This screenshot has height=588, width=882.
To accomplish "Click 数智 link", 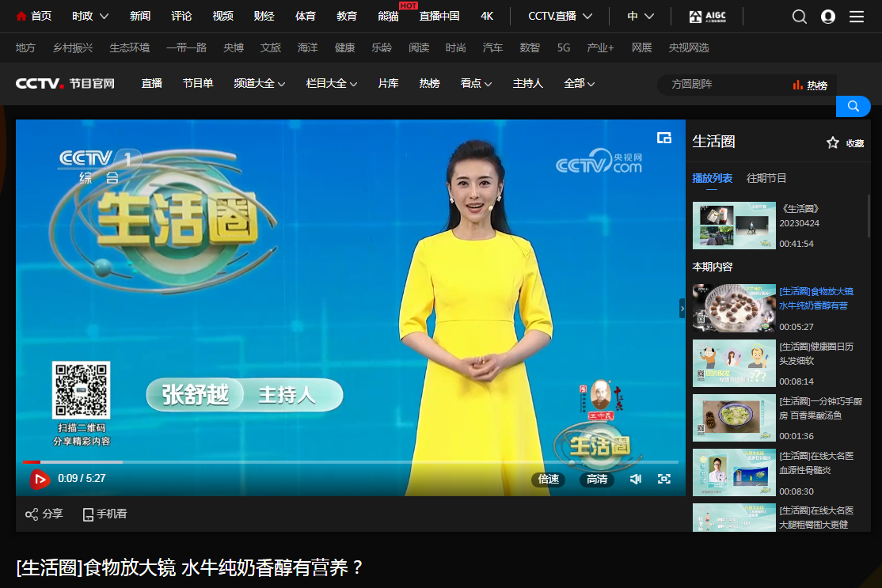I will pos(530,47).
